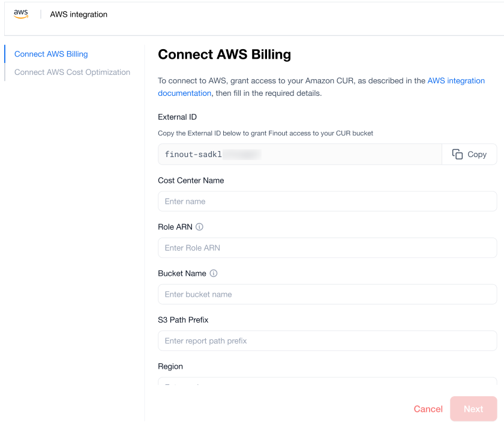Screen dimensions: 504x425
Task: Click the AWS integration header title
Action: 79,14
